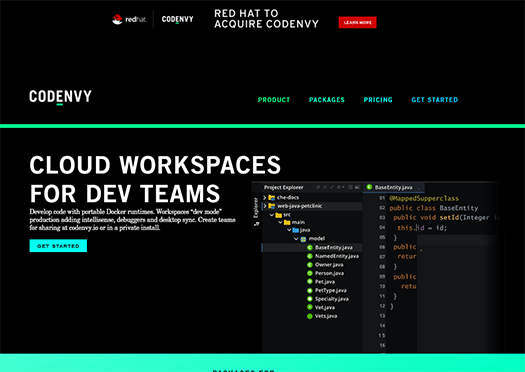Click the Cloud Workspaces for Dev Teams heading
Screen dimensions: 525x372
coord(155,179)
